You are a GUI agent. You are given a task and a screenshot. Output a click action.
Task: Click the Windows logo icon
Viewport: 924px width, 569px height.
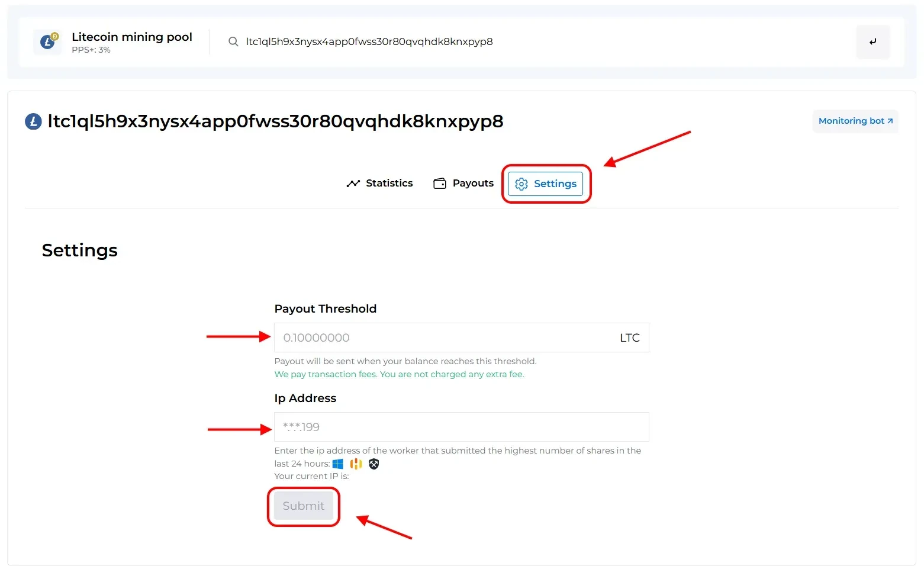338,464
